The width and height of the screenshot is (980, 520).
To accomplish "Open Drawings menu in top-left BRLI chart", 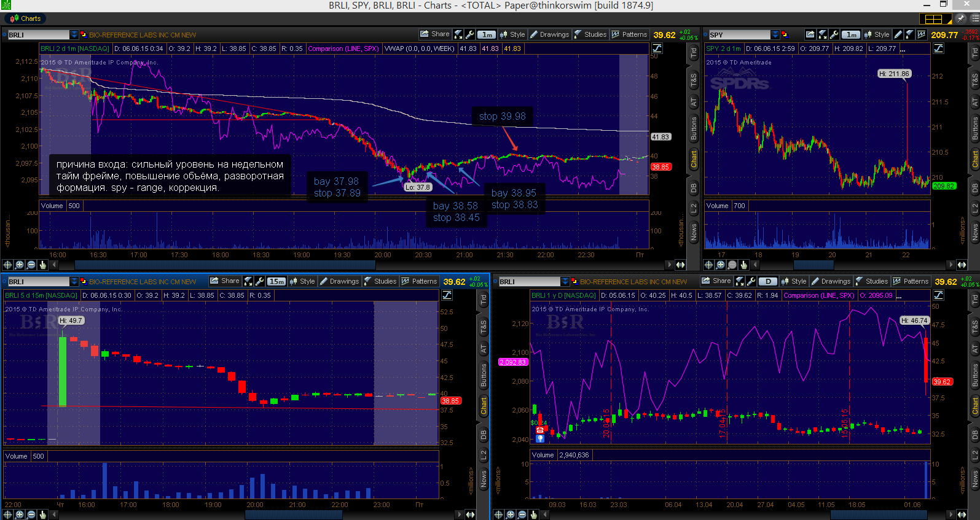I will point(549,34).
